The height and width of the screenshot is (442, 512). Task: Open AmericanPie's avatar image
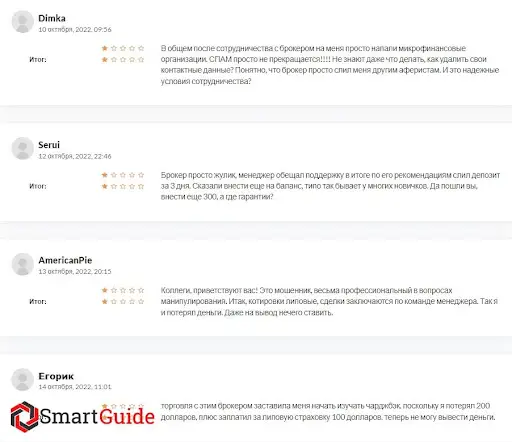click(23, 264)
